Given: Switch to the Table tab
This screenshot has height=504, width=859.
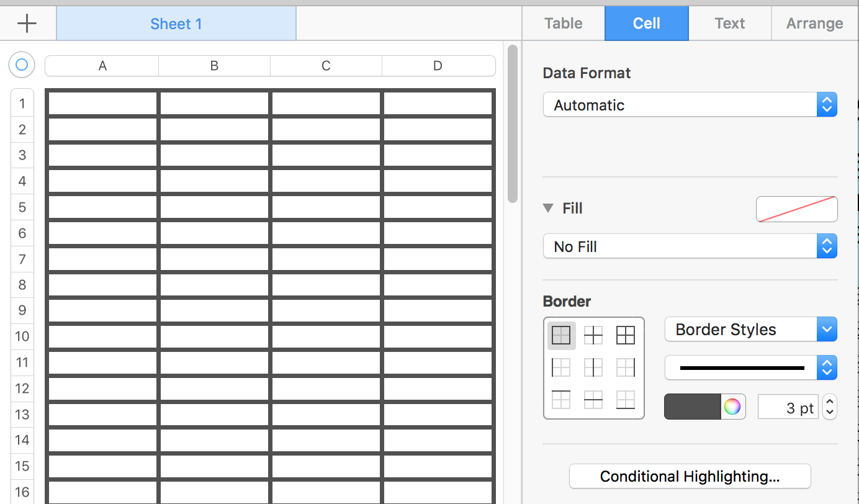Looking at the screenshot, I should tap(563, 24).
